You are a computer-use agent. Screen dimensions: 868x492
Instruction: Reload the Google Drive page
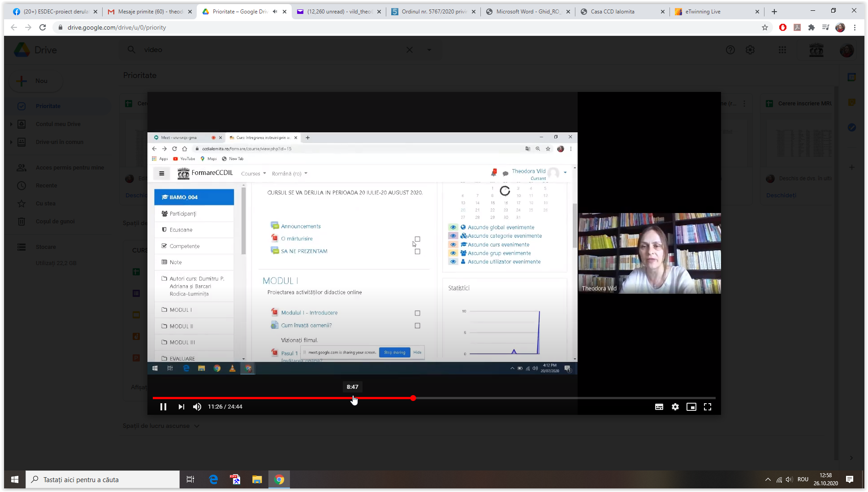[x=43, y=27]
